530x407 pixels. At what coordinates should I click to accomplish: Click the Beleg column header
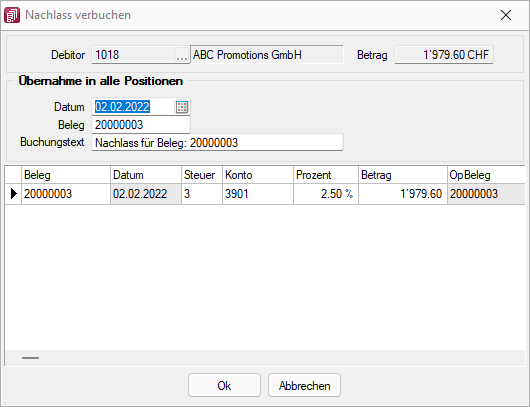point(66,175)
